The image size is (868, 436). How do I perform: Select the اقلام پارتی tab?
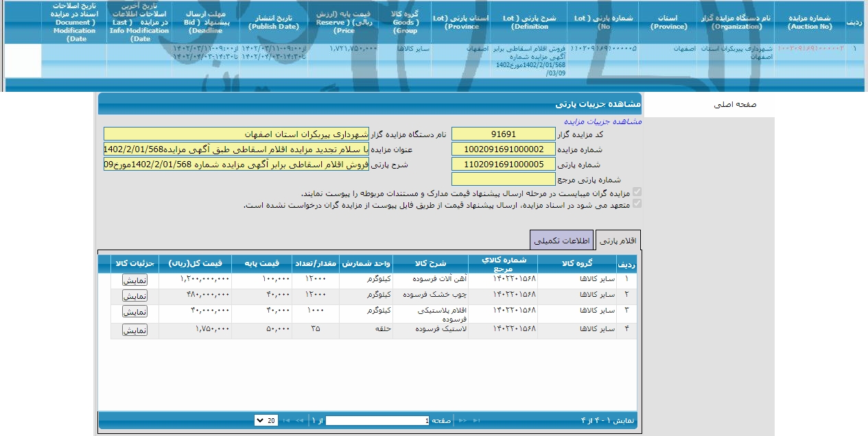618,241
